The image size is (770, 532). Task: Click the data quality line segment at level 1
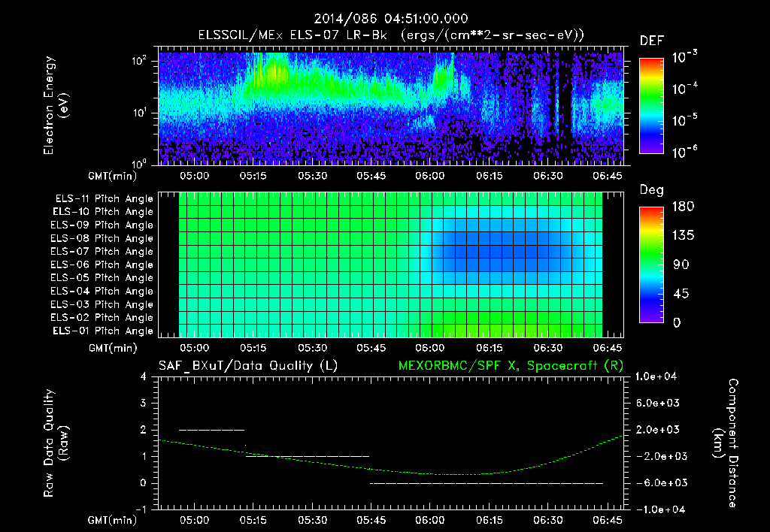point(308,456)
